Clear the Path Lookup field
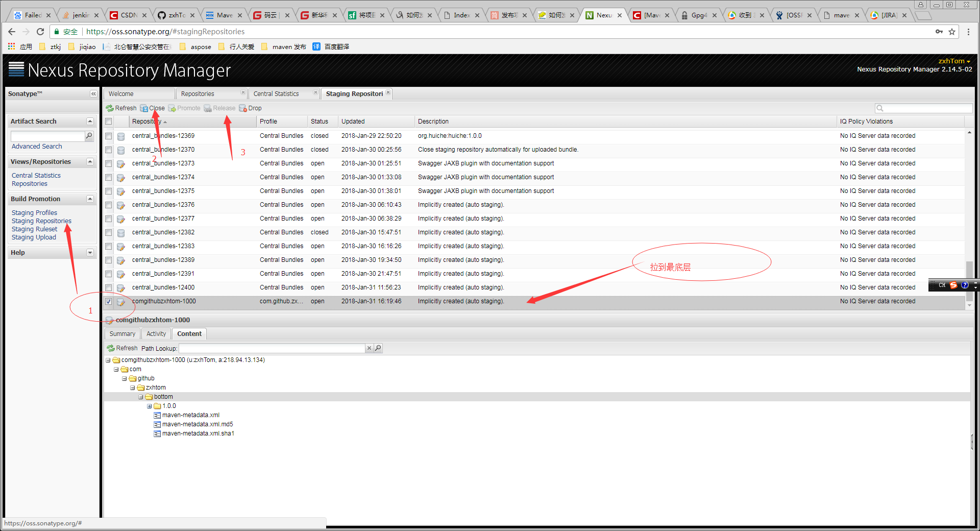Image resolution: width=980 pixels, height=531 pixels. 369,348
